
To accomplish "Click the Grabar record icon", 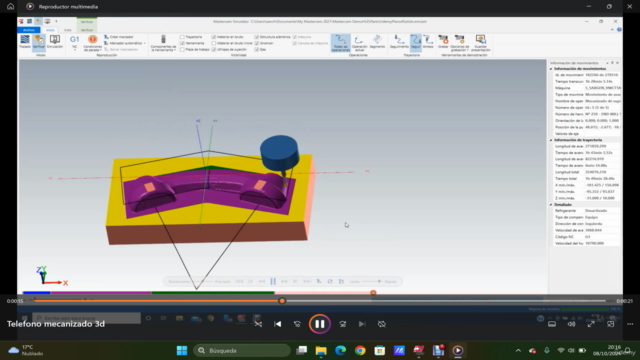I will pos(443,42).
